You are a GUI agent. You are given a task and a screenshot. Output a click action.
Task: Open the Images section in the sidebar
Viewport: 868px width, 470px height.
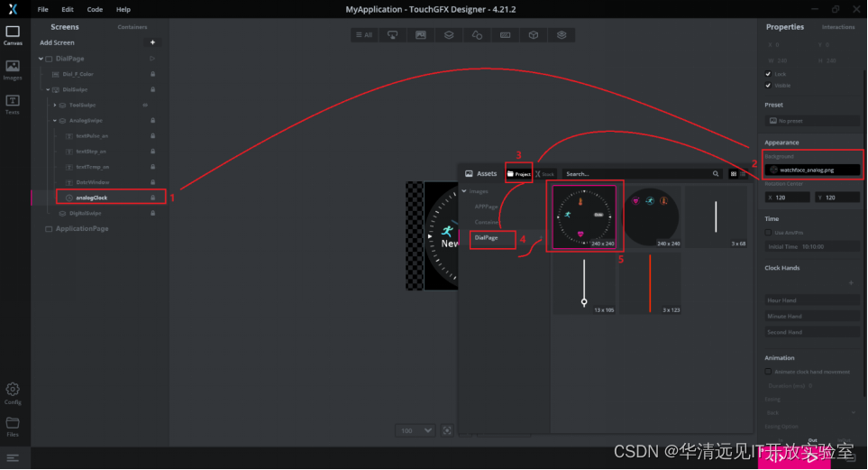pyautogui.click(x=13, y=69)
